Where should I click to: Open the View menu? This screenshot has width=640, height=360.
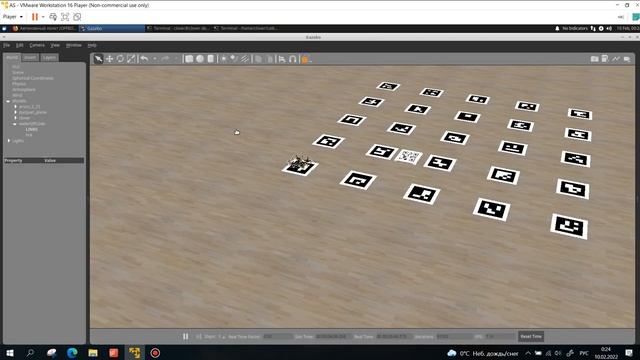tap(55, 45)
